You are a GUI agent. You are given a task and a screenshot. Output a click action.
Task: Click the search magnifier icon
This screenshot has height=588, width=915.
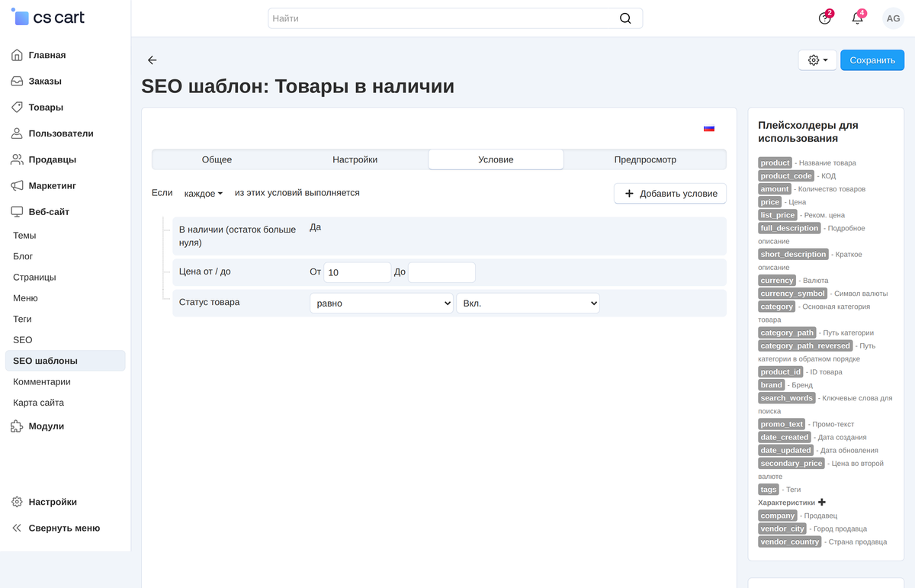pos(625,18)
